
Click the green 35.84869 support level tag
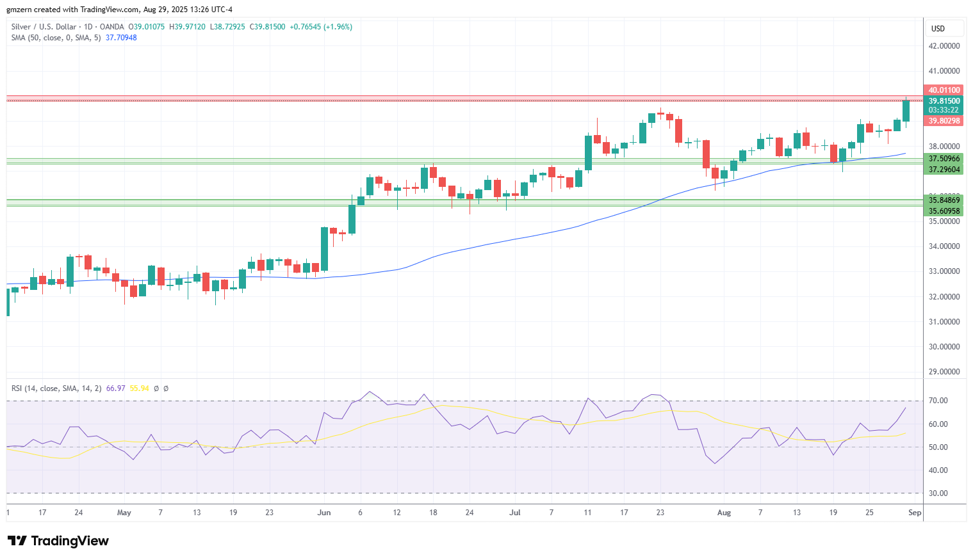pos(944,200)
